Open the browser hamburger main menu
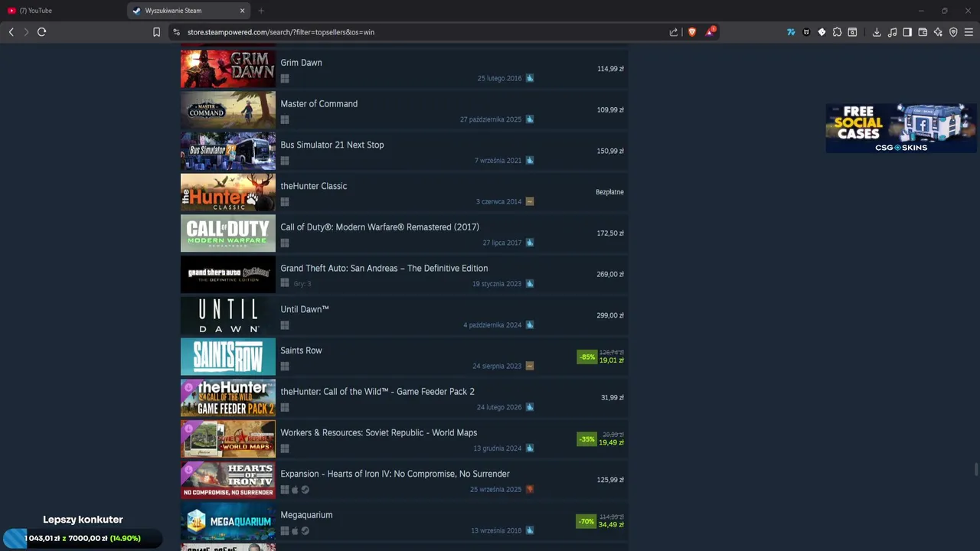 [x=969, y=32]
